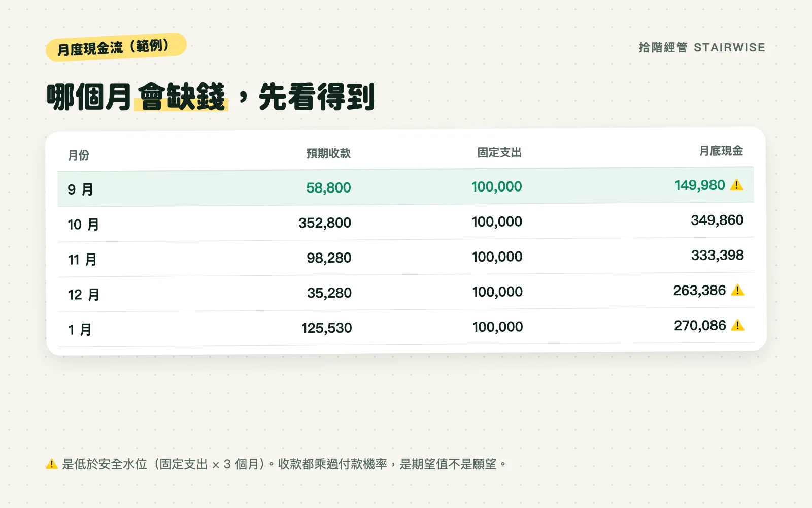Screen dimensions: 812x508
Task: Click the 100,000 fixed expense in 12 月 row
Action: coord(497,292)
